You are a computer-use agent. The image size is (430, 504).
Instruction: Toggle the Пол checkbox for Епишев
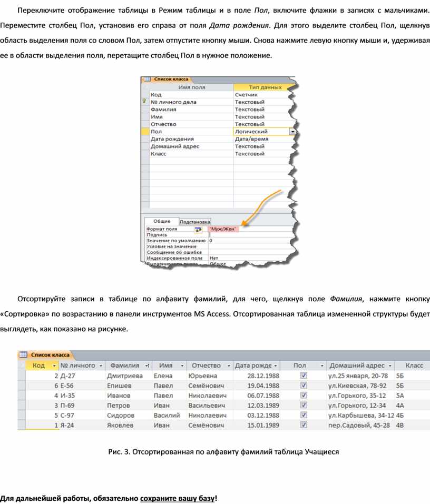304,385
